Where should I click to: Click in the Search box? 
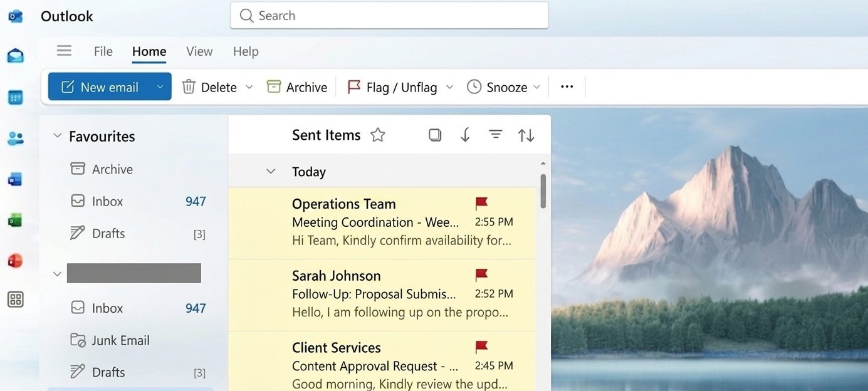click(x=389, y=16)
